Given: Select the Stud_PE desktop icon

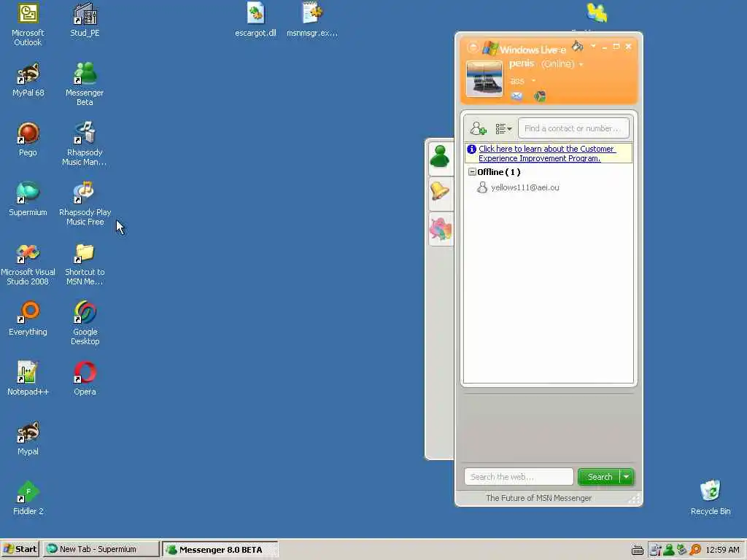Looking at the screenshot, I should coord(85,20).
